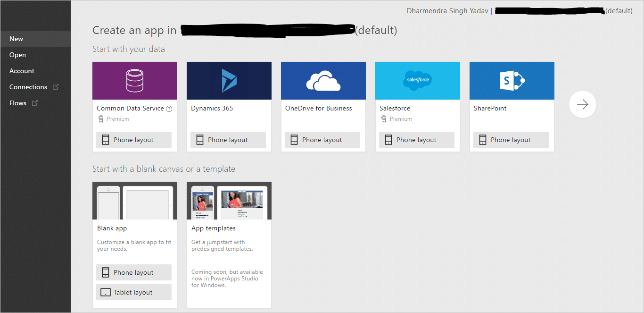
Task: Click the App templates preview thumbnail
Action: point(229,201)
